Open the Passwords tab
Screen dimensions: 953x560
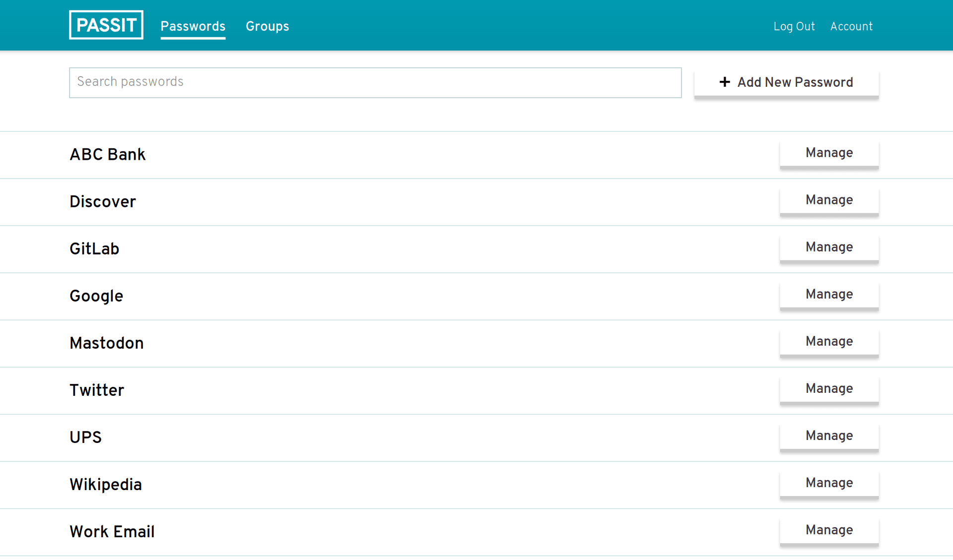point(193,26)
